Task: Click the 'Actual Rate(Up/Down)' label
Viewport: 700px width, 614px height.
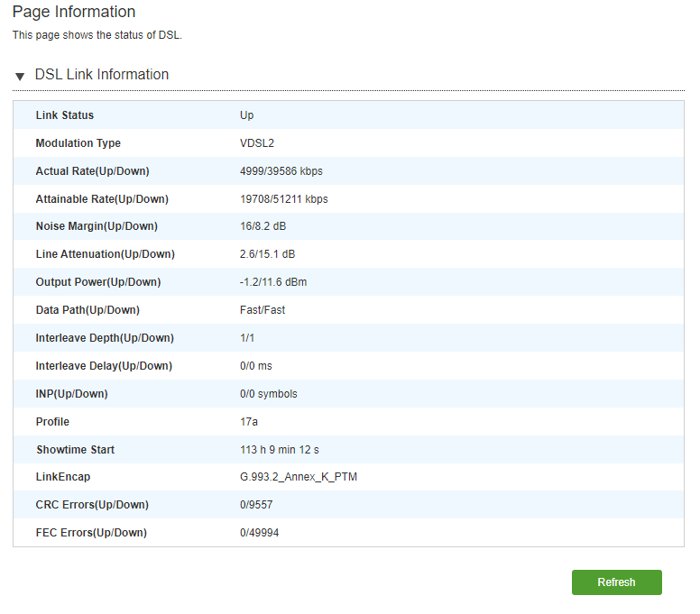Action: tap(92, 171)
